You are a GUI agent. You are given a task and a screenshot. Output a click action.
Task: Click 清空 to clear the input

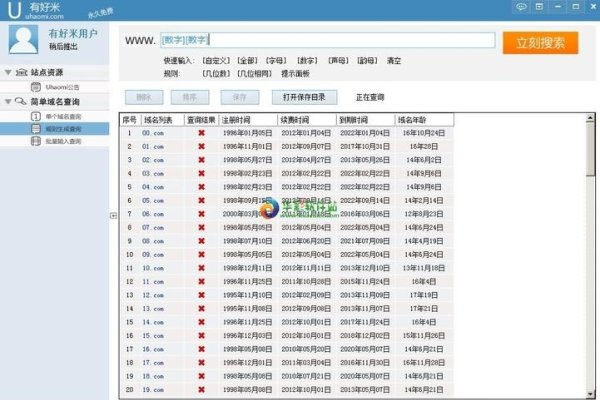[394, 60]
